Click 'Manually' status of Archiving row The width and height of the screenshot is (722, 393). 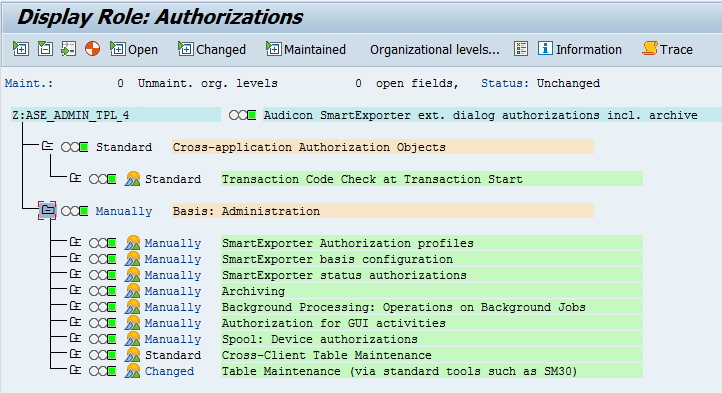(x=173, y=291)
